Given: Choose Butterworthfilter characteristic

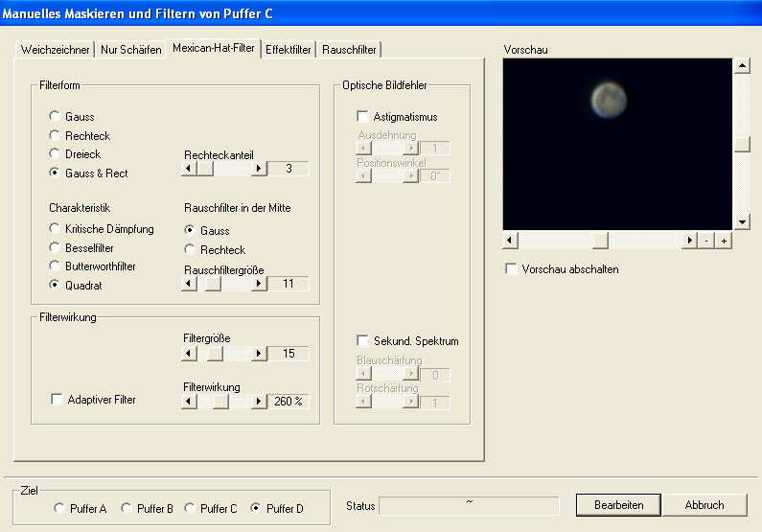Looking at the screenshot, I should coord(55,266).
